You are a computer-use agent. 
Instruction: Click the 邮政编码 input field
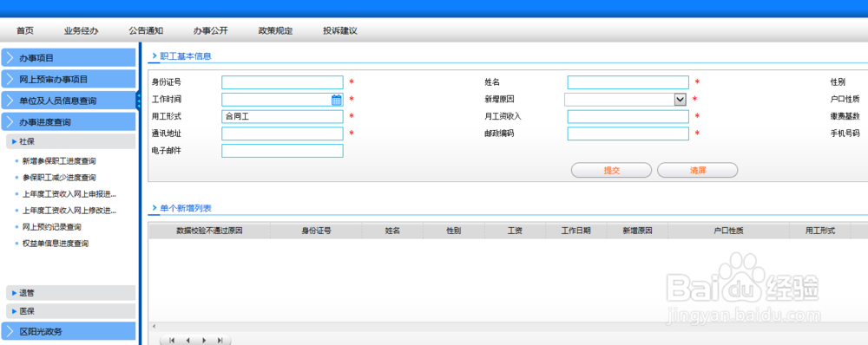(x=628, y=133)
